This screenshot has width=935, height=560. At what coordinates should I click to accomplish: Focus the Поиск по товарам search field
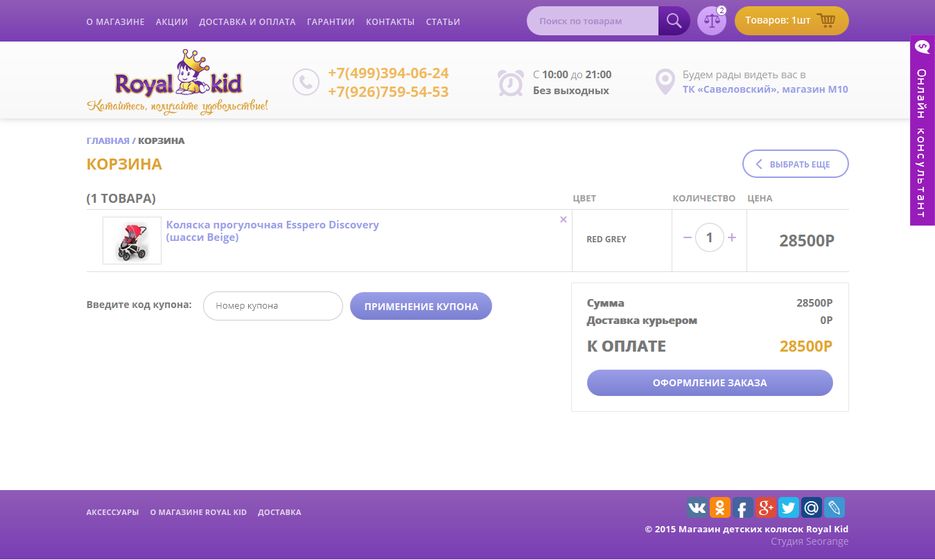tap(592, 21)
